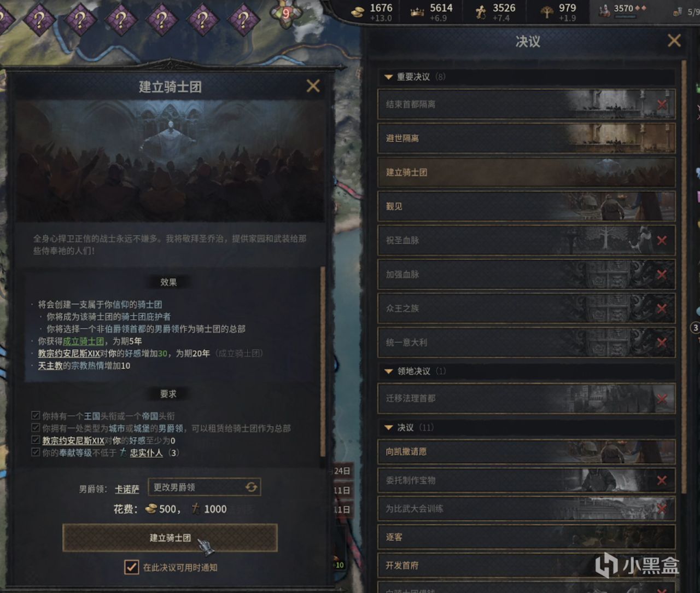
Task: Click the gold coins treasury icon
Action: [x=357, y=12]
